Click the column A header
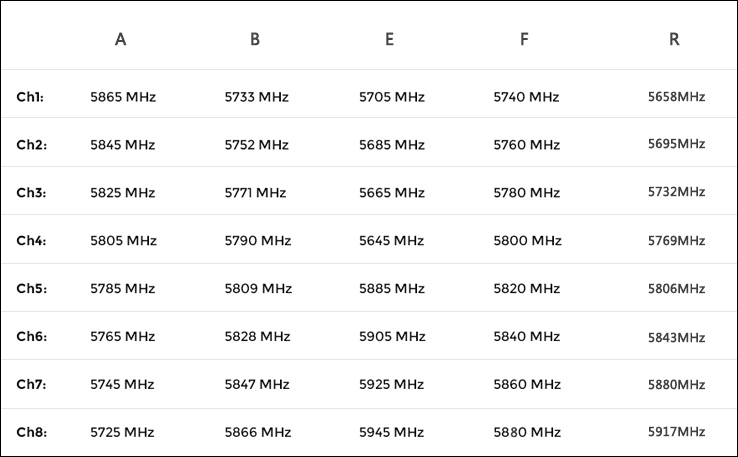Viewport: 738px width, 457px height. coord(121,40)
